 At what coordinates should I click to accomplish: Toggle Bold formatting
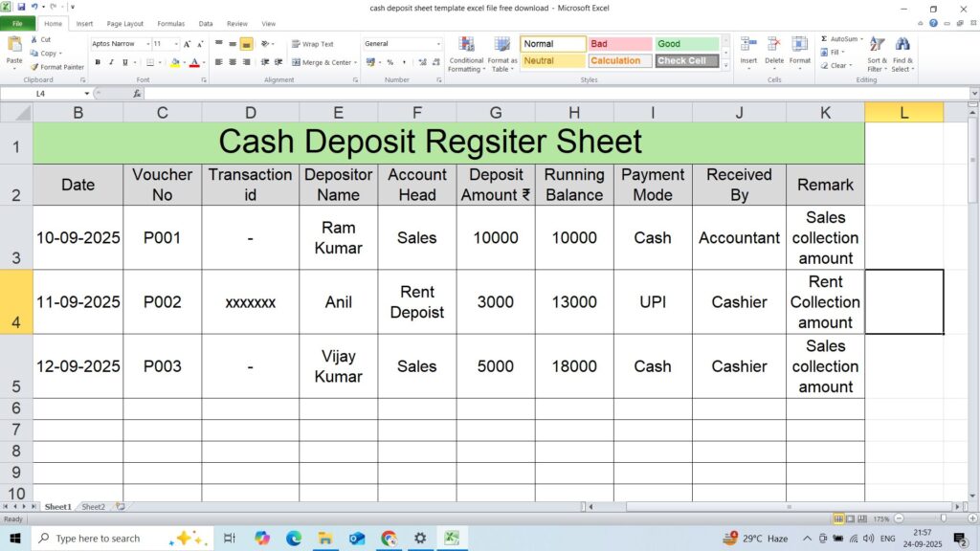[x=98, y=62]
